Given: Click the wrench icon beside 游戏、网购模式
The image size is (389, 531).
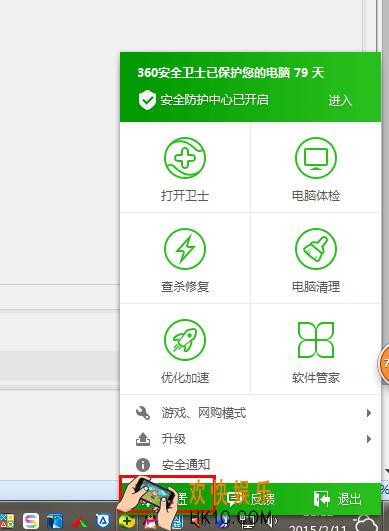Looking at the screenshot, I should click(143, 413).
